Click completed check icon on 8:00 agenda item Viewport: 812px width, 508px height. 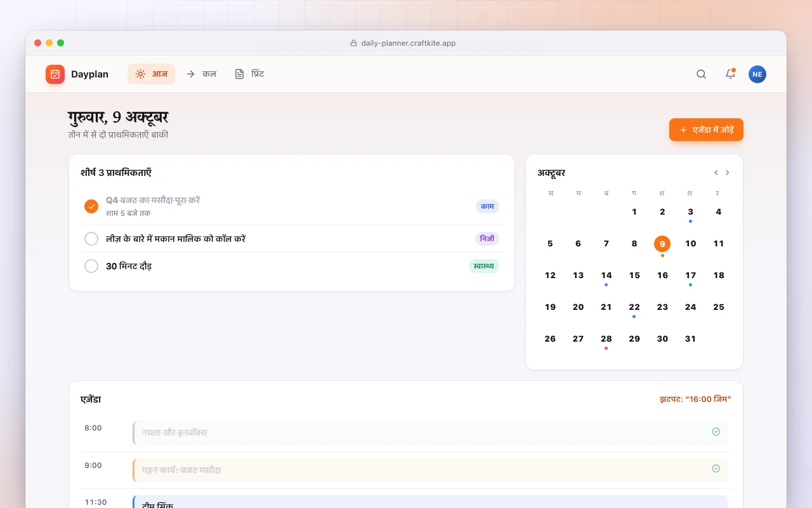pos(716,432)
